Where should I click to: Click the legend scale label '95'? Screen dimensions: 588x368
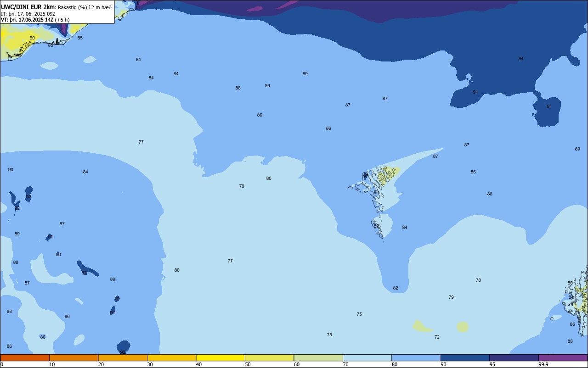click(492, 364)
